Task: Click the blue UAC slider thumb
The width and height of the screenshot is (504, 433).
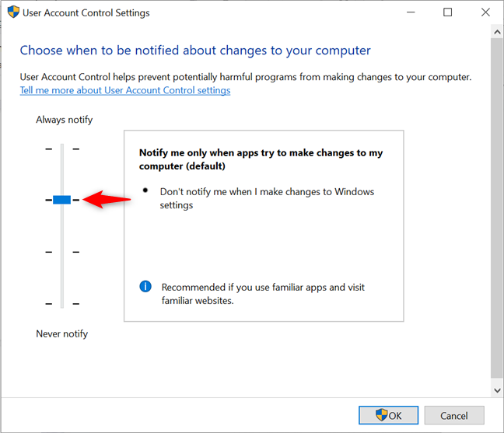Action: pos(61,200)
